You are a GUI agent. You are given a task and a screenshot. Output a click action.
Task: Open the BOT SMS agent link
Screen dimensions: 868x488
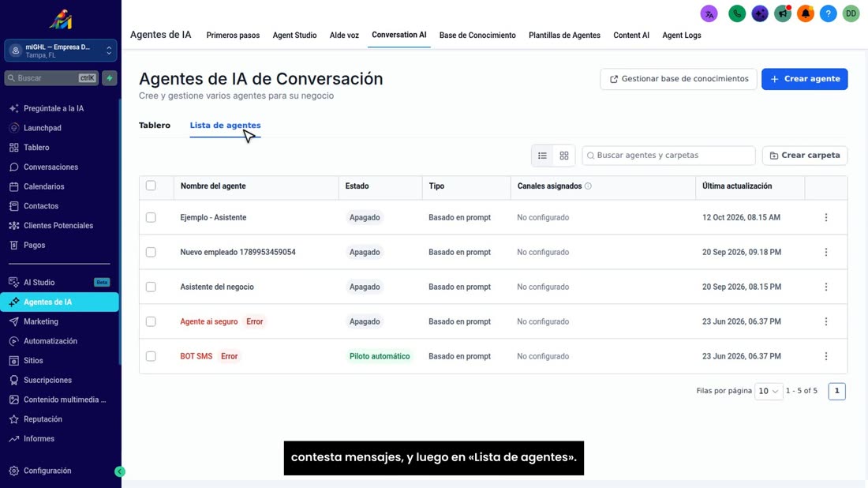click(x=196, y=356)
